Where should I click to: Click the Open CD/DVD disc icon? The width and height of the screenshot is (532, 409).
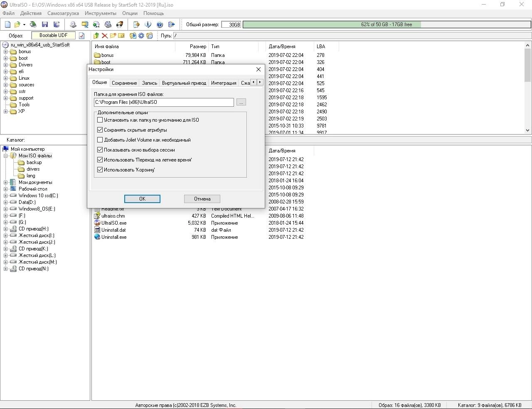click(x=33, y=24)
